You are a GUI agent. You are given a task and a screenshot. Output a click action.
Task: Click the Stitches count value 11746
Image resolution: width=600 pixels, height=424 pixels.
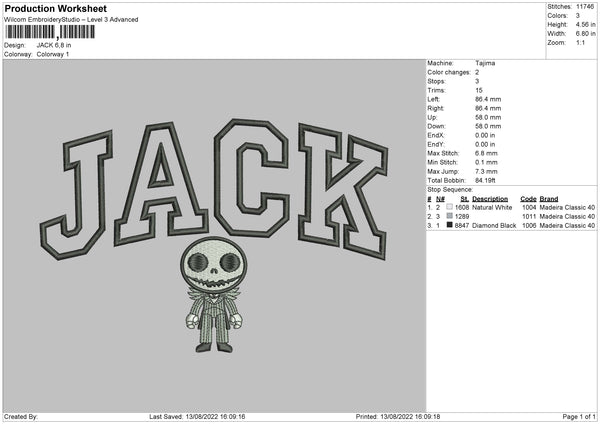click(x=585, y=7)
